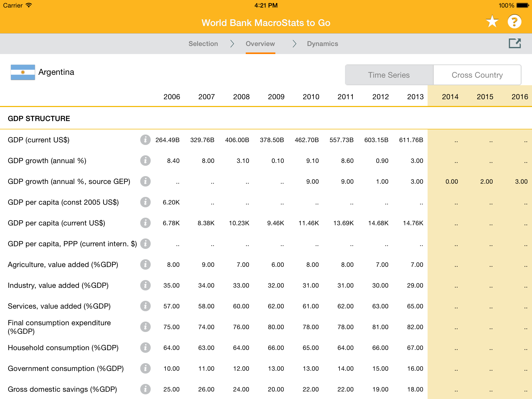The image size is (532, 399).
Task: Open info for GDP per capita const 2005
Action: (145, 202)
